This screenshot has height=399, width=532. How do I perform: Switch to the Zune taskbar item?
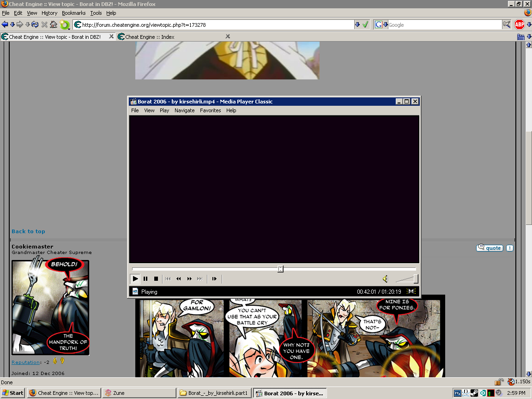coord(139,393)
